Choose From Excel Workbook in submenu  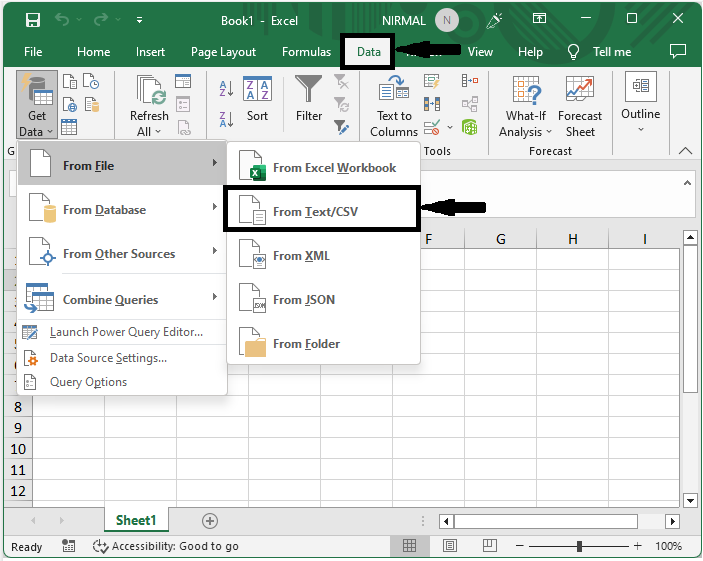[323, 167]
